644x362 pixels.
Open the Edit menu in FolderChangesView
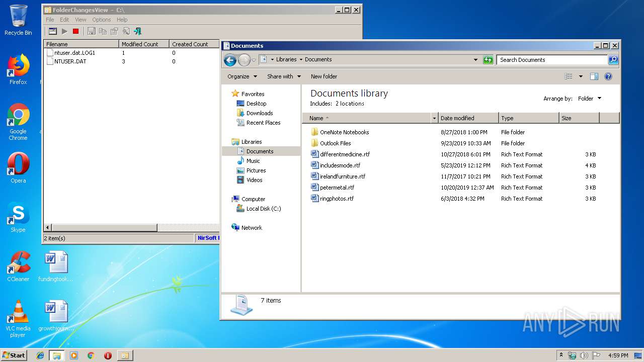click(x=64, y=20)
